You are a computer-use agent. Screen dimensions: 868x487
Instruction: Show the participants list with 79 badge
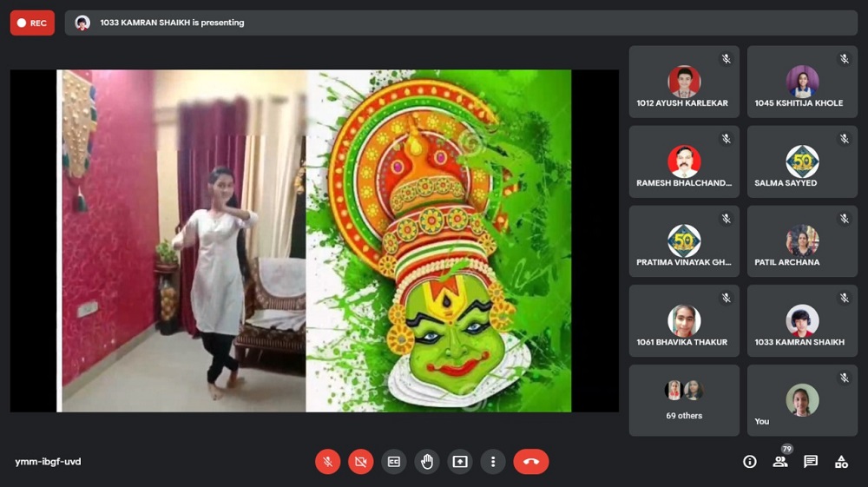click(780, 462)
